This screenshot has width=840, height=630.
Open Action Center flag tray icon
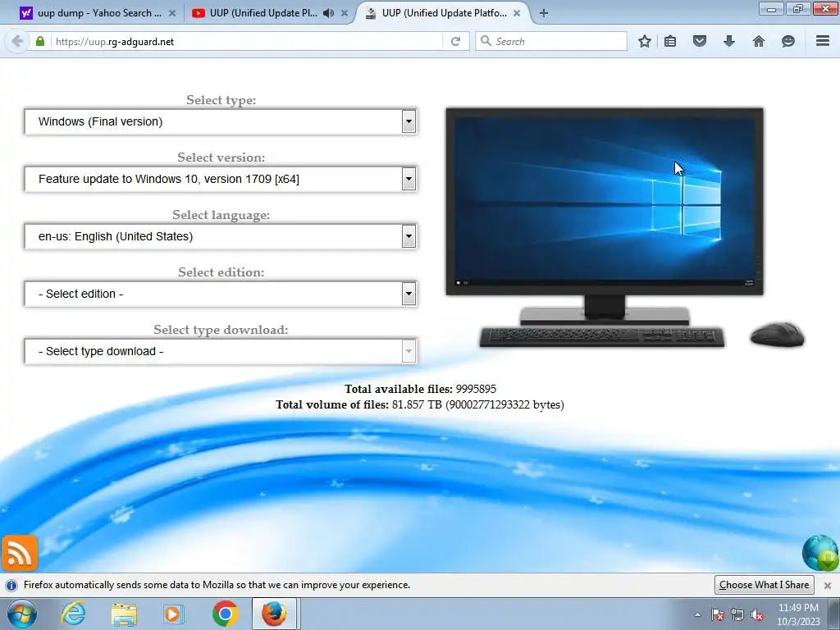pyautogui.click(x=718, y=614)
